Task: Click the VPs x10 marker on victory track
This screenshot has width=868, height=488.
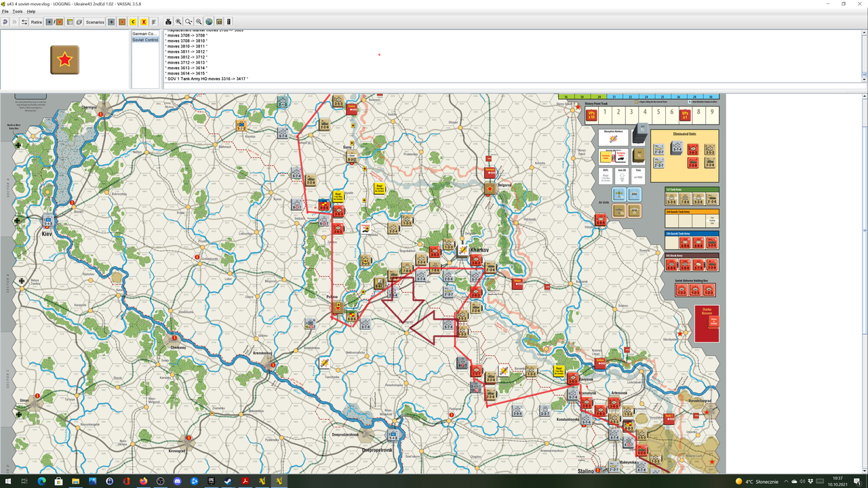Action: click(x=592, y=115)
